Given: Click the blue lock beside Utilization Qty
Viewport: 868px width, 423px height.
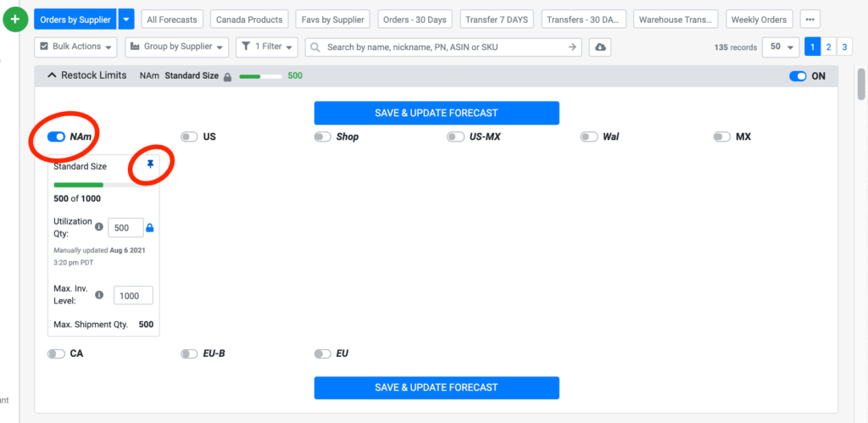Looking at the screenshot, I should [149, 227].
